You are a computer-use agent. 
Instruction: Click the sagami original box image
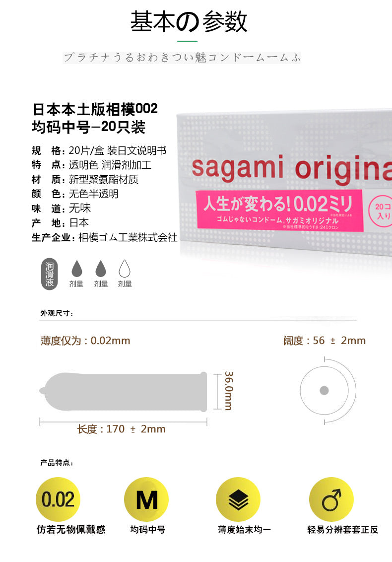[x=284, y=184]
